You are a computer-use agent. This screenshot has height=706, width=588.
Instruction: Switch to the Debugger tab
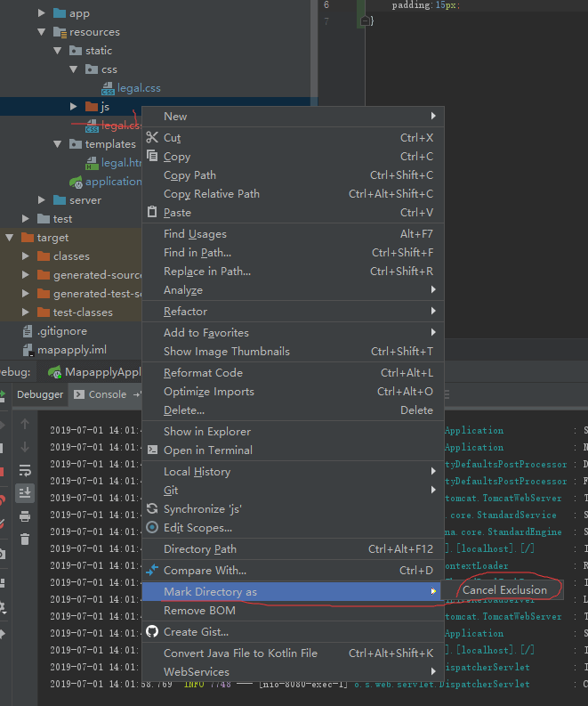(39, 394)
